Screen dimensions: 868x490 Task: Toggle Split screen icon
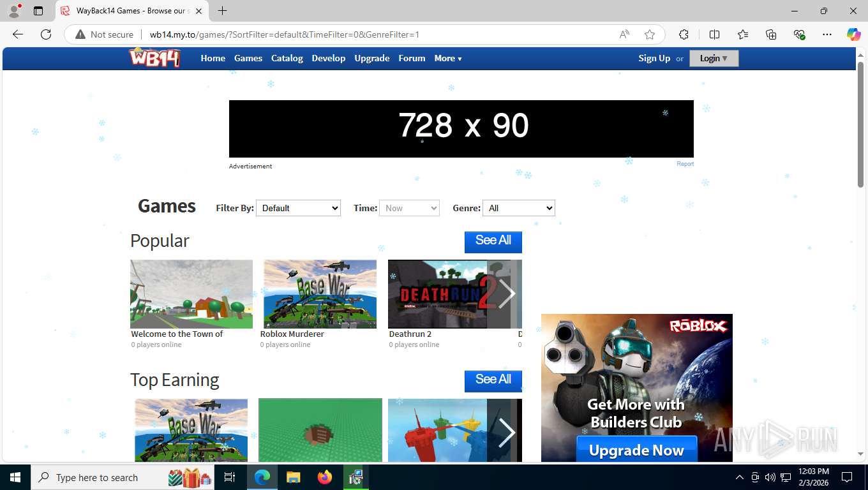tap(715, 34)
